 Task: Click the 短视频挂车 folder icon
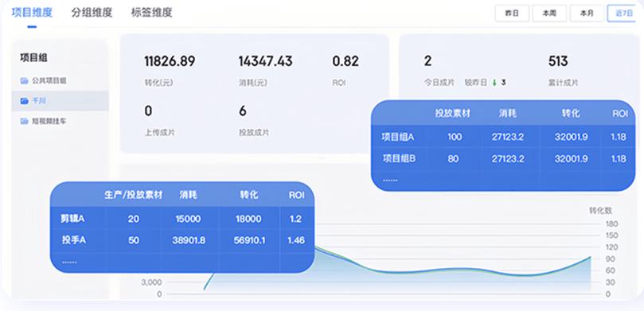pyautogui.click(x=24, y=122)
